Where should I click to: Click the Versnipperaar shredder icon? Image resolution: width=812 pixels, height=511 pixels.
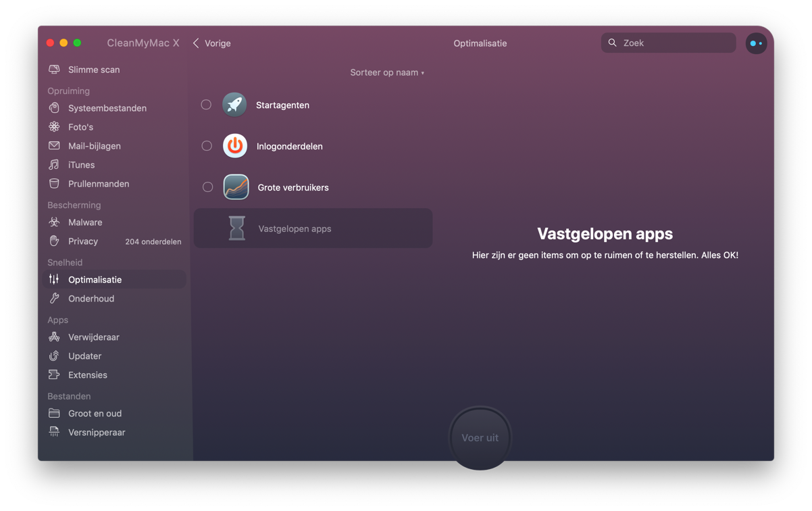54,433
